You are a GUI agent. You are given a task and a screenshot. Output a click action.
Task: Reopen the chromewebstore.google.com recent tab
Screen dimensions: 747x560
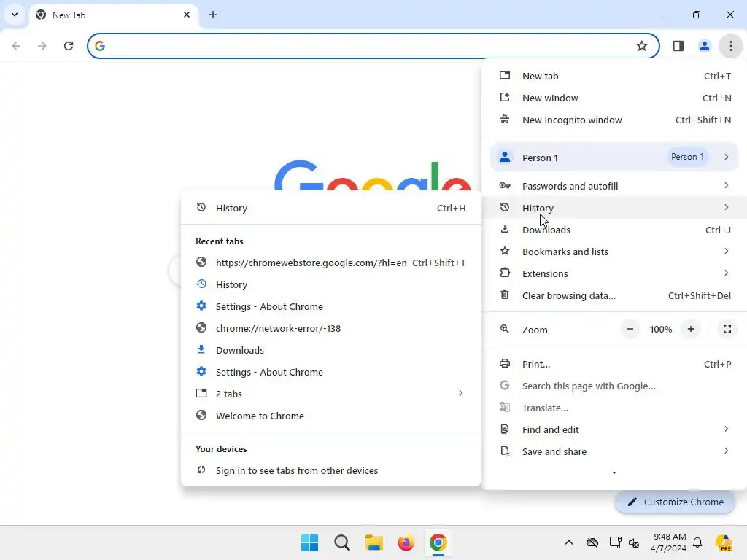coord(331,262)
